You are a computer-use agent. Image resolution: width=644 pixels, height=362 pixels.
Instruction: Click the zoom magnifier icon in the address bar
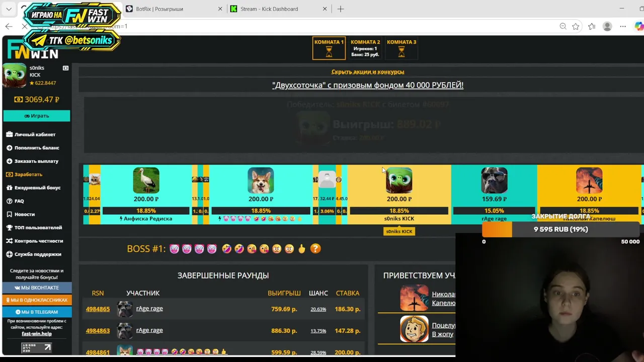(563, 26)
